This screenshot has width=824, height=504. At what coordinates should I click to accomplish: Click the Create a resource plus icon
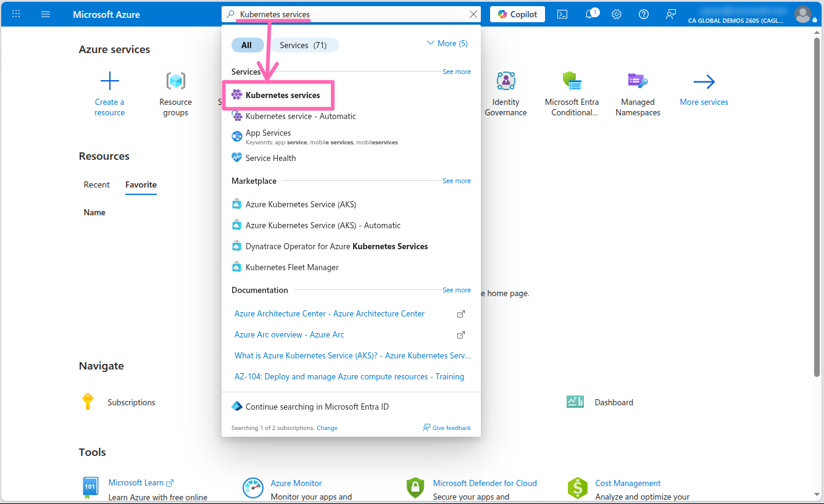(110, 81)
